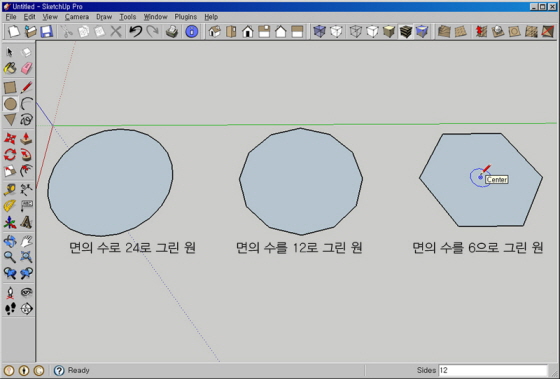The height and width of the screenshot is (379, 560).
Task: Pick the Paint Bucket tool
Action: 10,68
